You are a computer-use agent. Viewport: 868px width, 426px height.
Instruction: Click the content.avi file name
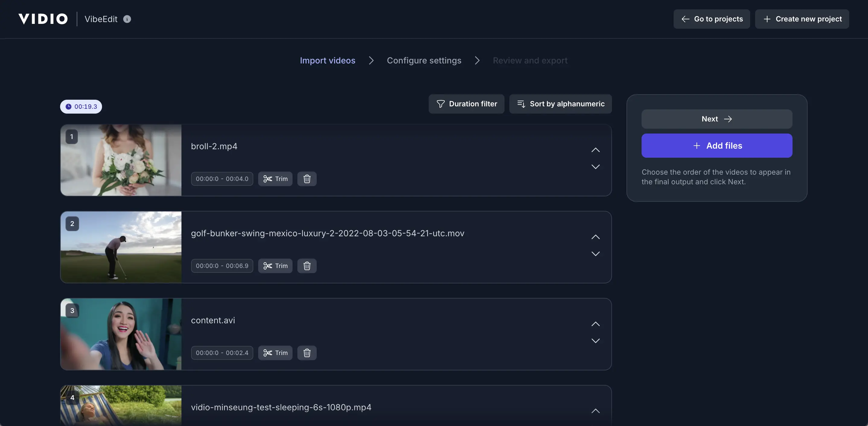pos(213,321)
